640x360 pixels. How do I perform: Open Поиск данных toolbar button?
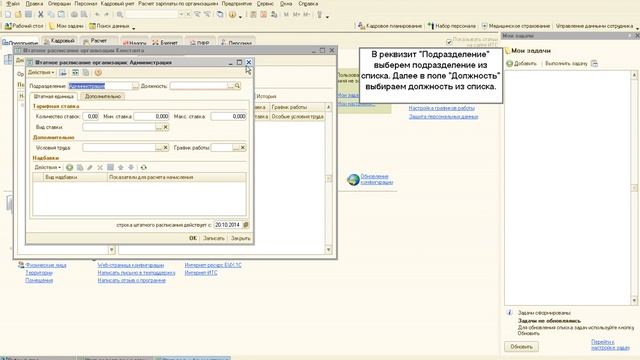pos(109,26)
